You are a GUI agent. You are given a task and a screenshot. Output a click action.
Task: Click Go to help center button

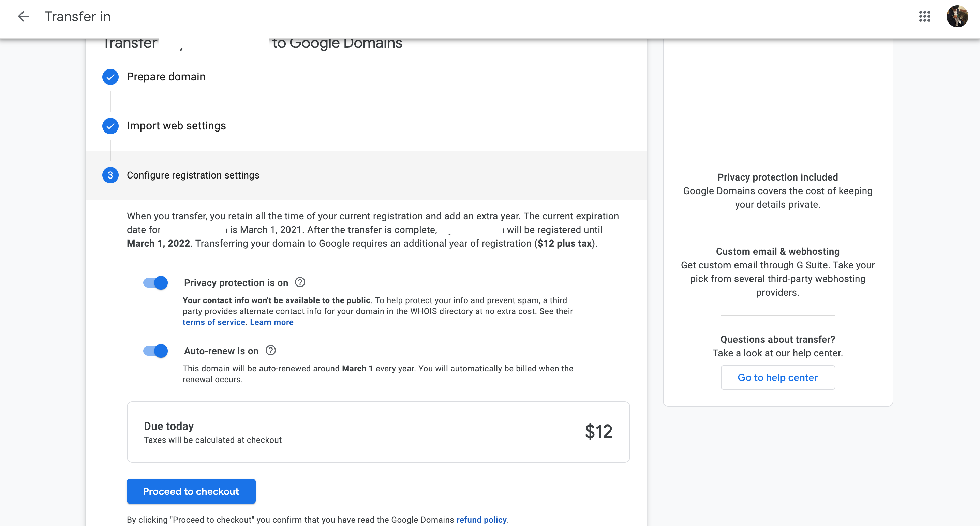point(777,377)
